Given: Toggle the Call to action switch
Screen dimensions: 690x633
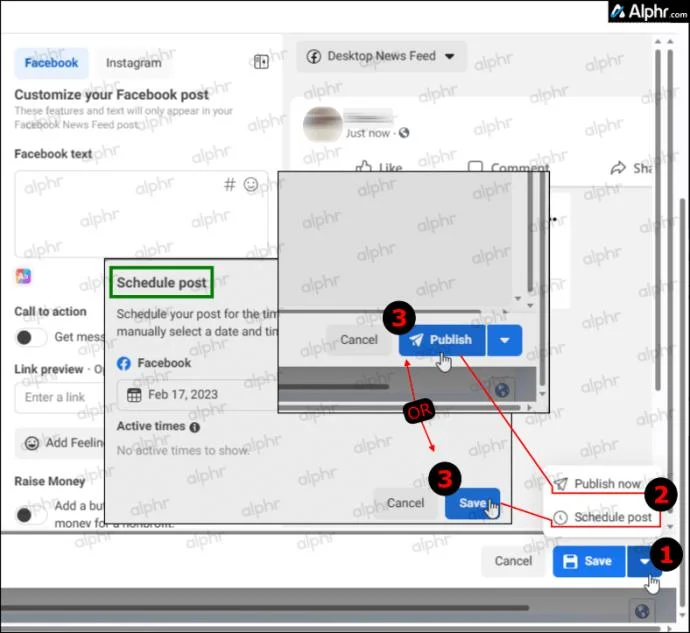Looking at the screenshot, I should [30, 337].
